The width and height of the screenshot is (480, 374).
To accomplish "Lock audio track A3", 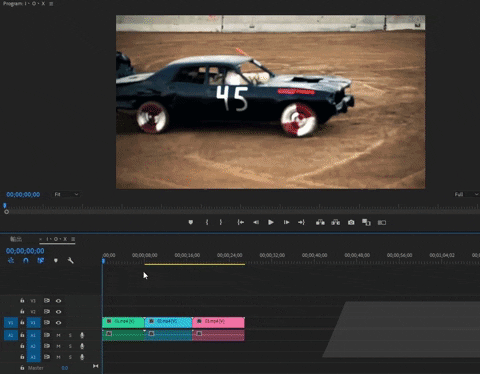I will pos(22,357).
